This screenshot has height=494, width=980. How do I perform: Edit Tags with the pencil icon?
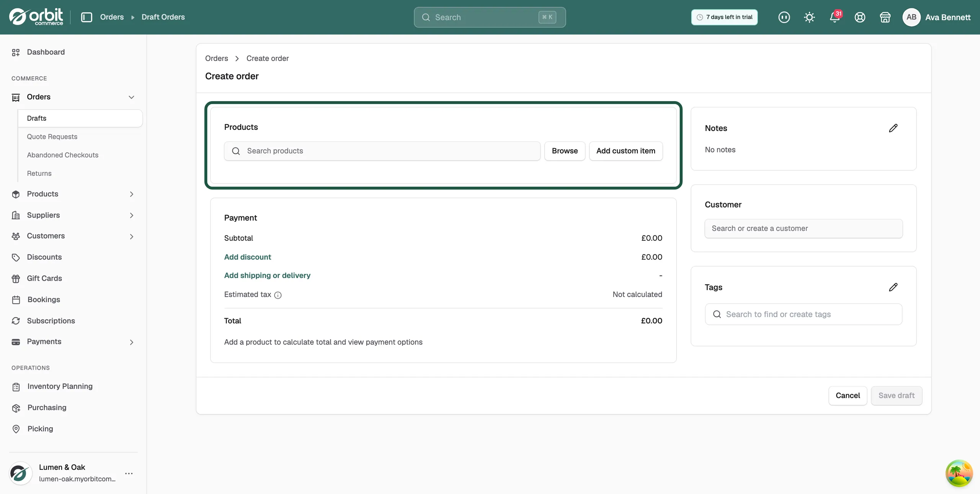893,287
